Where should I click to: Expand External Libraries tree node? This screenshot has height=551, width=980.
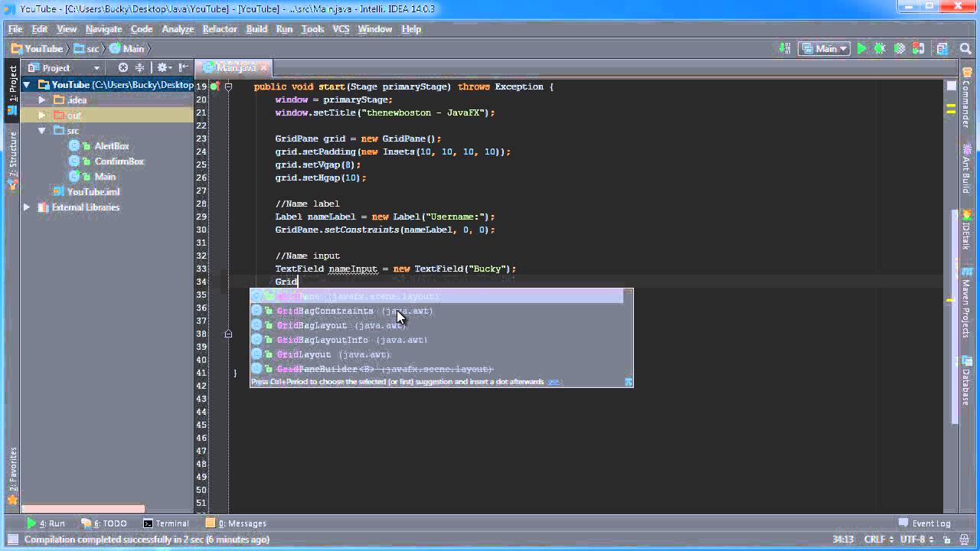tap(27, 207)
